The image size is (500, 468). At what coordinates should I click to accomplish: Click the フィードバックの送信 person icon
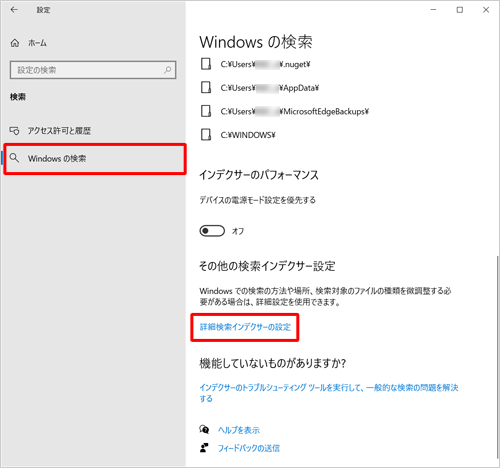click(204, 448)
